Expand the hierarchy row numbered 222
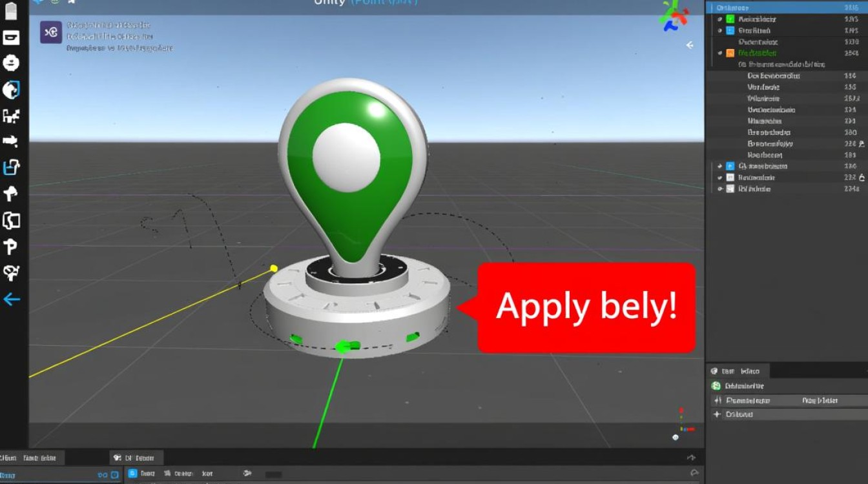The width and height of the screenshot is (868, 484). [x=719, y=177]
